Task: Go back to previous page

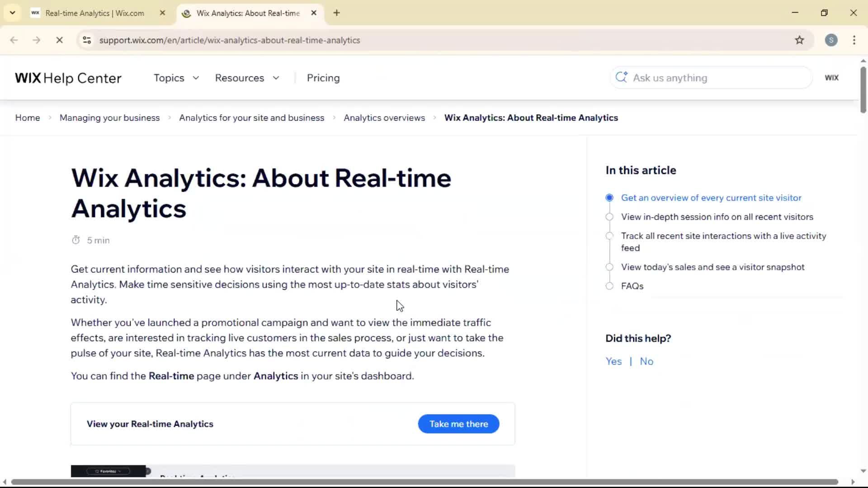Action: pos(14,40)
